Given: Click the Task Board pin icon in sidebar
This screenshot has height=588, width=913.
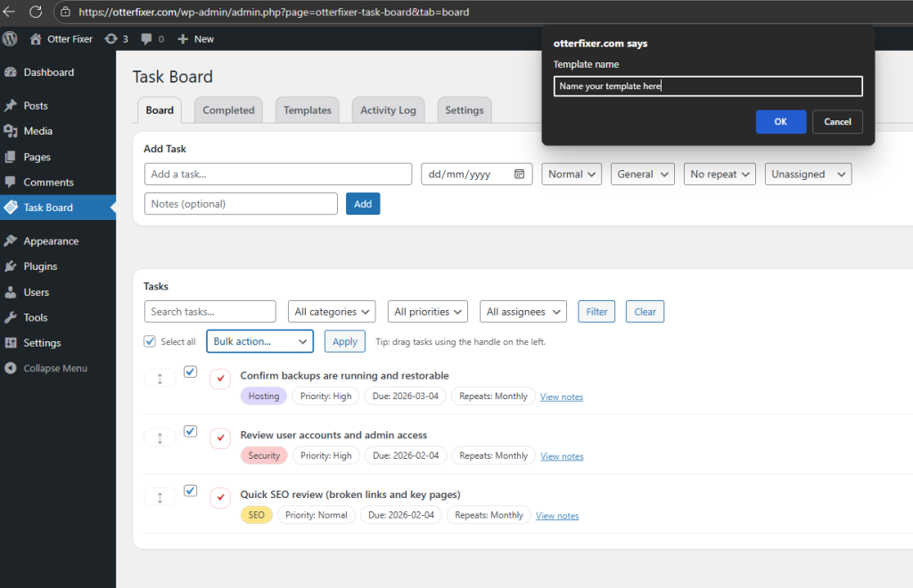Looking at the screenshot, I should point(13,207).
